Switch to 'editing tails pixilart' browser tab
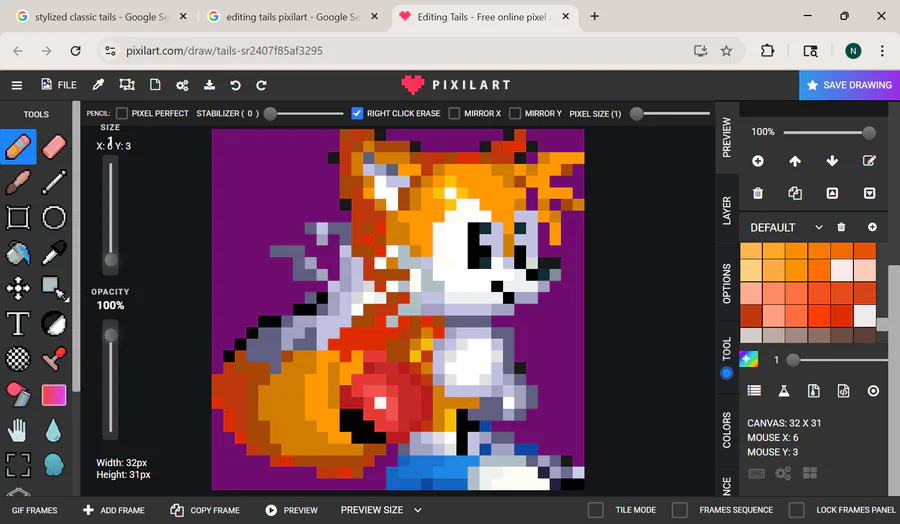Viewport: 900px width, 524px height. [292, 17]
